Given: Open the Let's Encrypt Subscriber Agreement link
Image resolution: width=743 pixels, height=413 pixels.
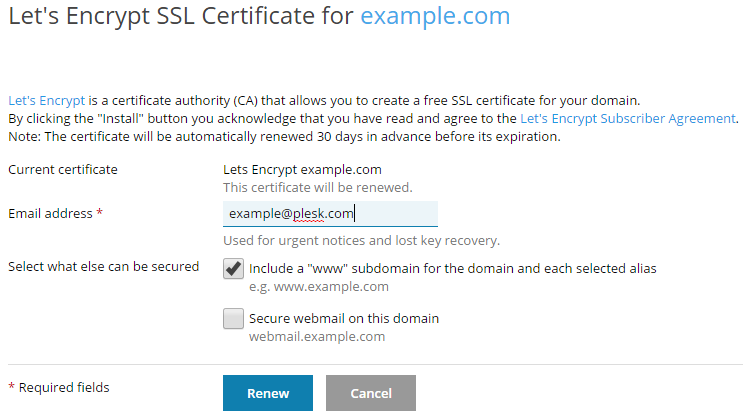Looking at the screenshot, I should pos(628,118).
